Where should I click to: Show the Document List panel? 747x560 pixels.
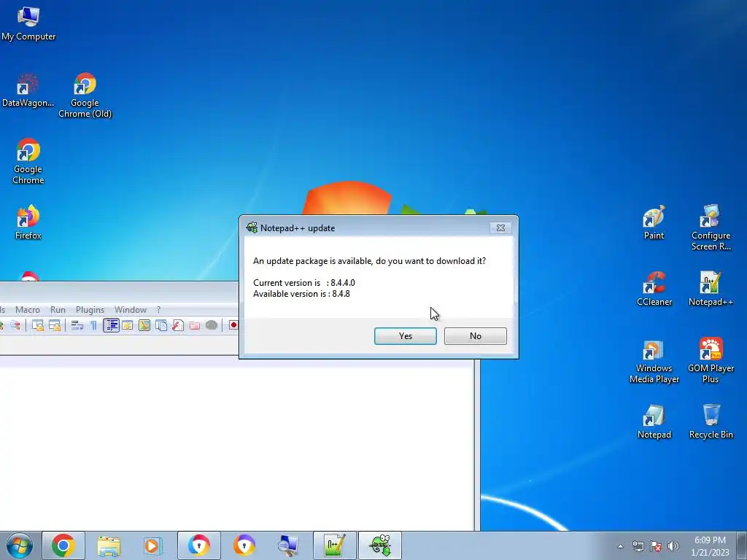[x=161, y=325]
